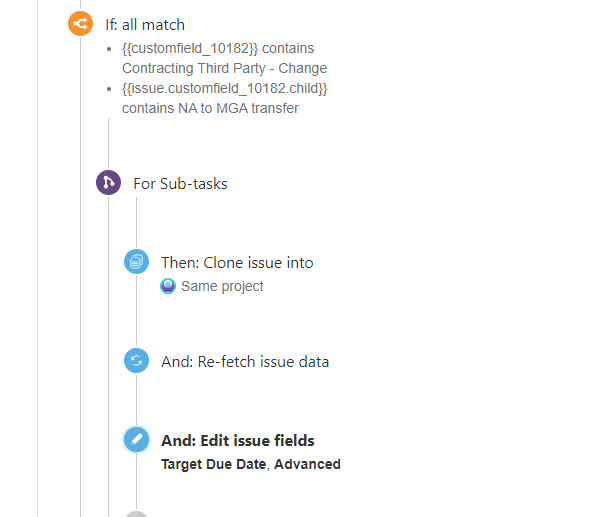Click the Re-fetch issue data refresh icon
The width and height of the screenshot is (607, 517).
pos(136,360)
